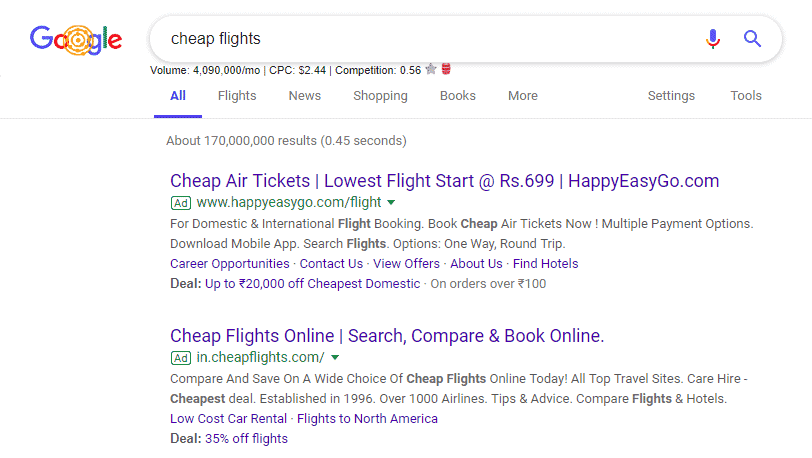Viewport: 812px width, 458px height.
Task: Click the Low Cost Car Rental sitelink
Action: point(228,419)
